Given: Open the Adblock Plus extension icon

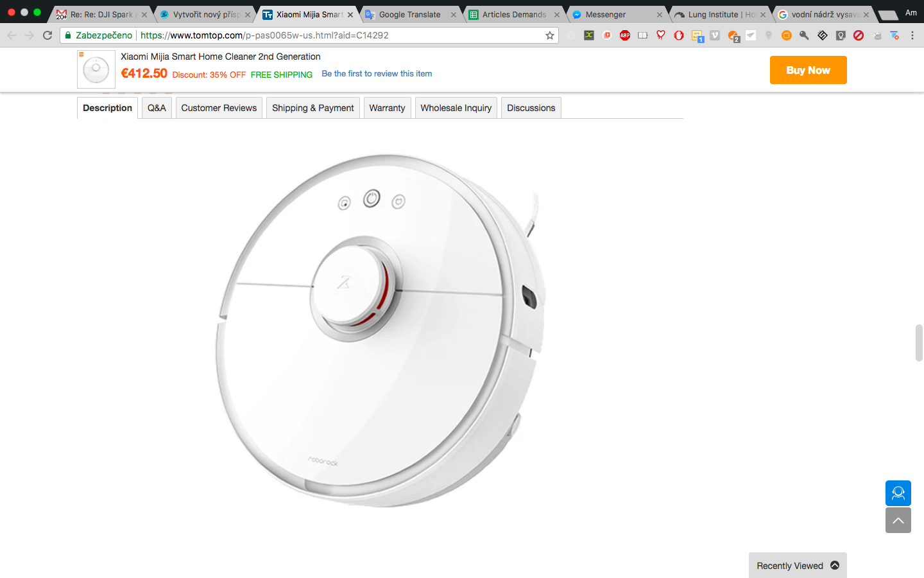Looking at the screenshot, I should click(x=625, y=35).
